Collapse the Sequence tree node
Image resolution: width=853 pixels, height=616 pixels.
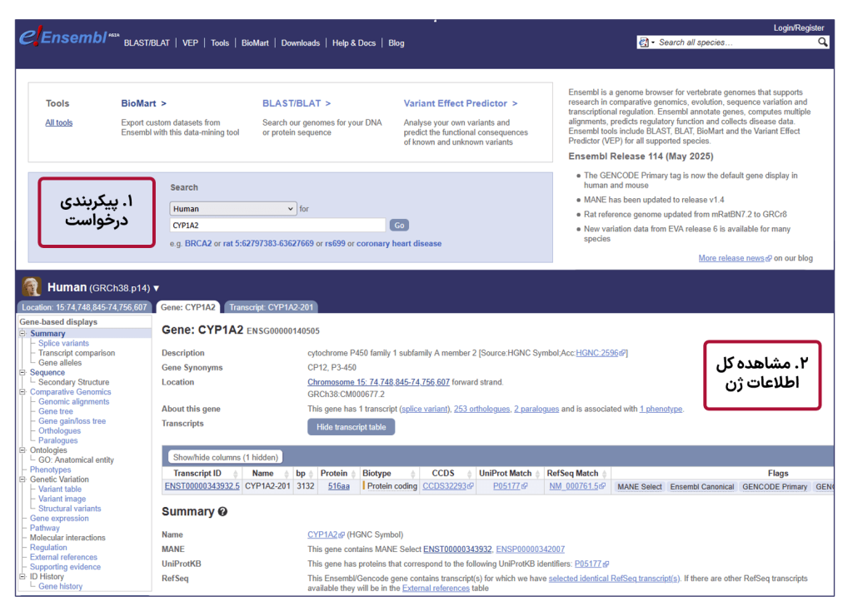pos(22,373)
